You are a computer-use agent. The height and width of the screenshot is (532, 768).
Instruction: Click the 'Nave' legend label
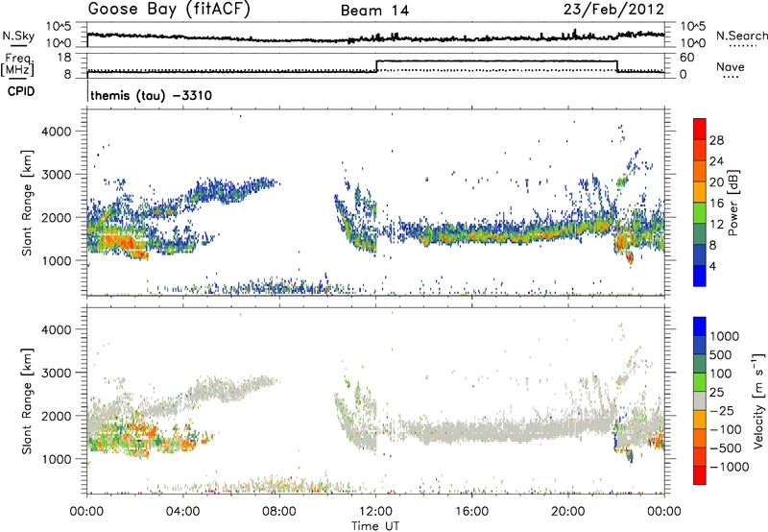(731, 66)
